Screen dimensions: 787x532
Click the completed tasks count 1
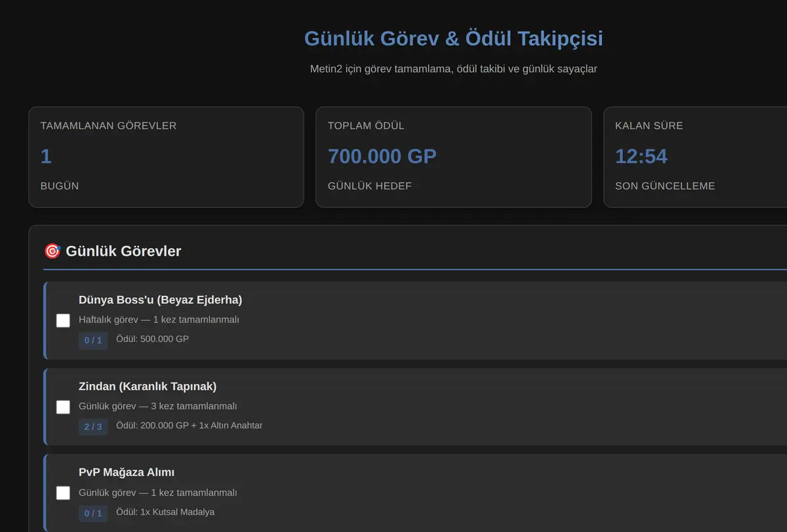[x=46, y=156]
